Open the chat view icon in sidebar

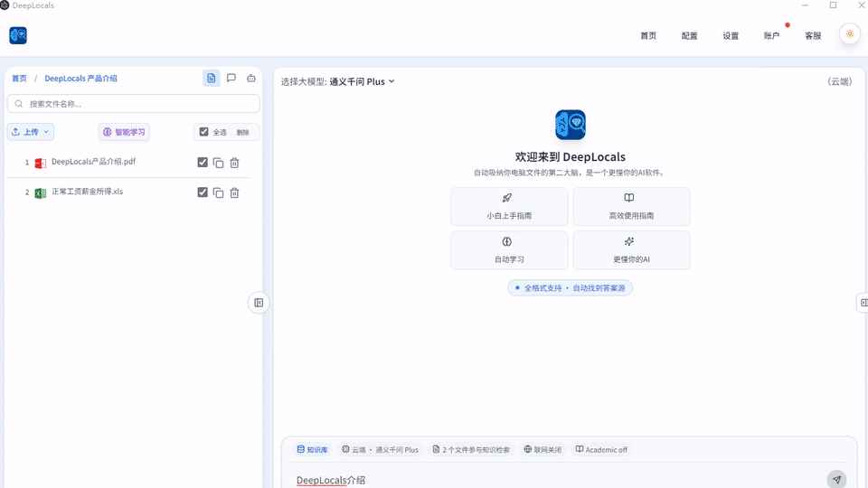coord(231,78)
